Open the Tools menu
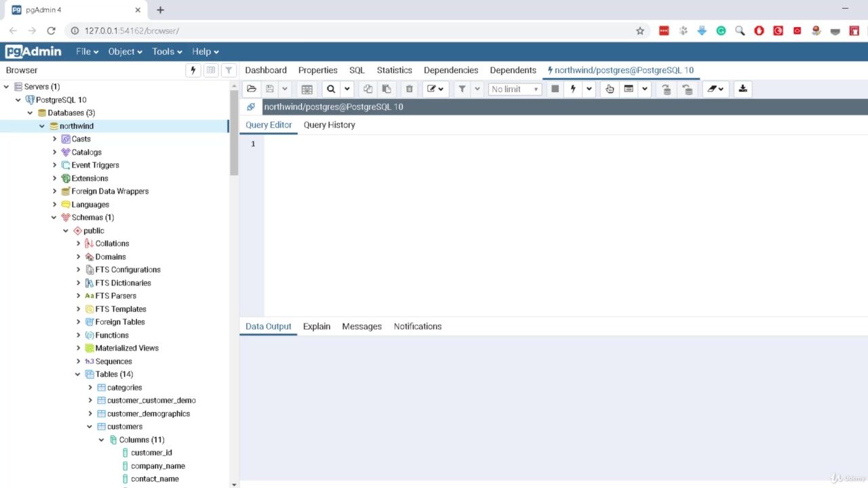This screenshot has height=488, width=868. tap(167, 52)
